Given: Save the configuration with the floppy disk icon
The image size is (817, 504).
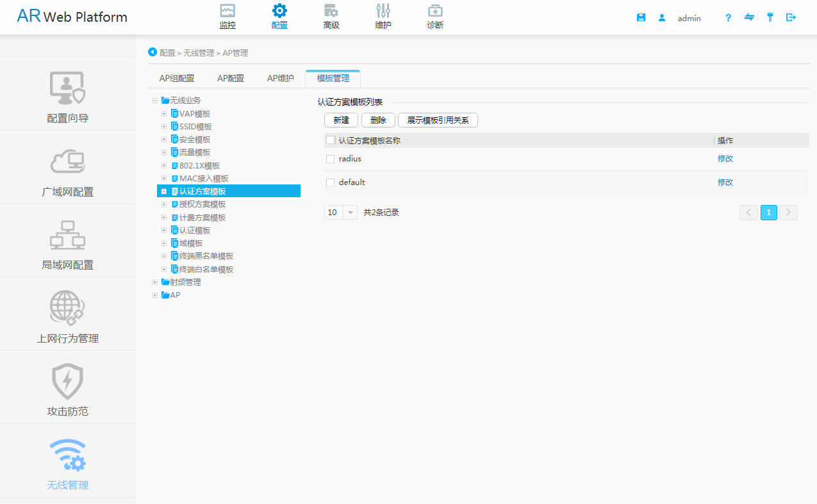Looking at the screenshot, I should pyautogui.click(x=641, y=17).
